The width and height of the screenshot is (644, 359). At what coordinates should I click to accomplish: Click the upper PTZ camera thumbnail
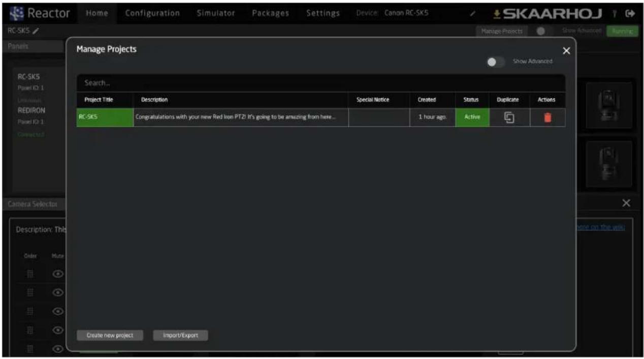[609, 105]
